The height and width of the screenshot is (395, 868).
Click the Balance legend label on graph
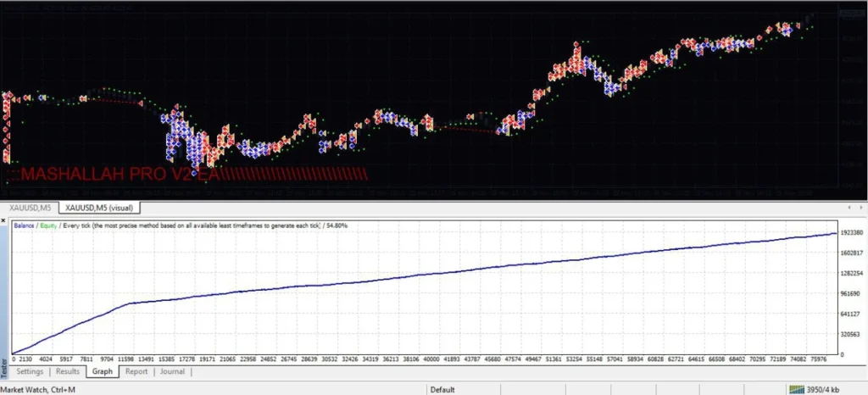click(25, 225)
